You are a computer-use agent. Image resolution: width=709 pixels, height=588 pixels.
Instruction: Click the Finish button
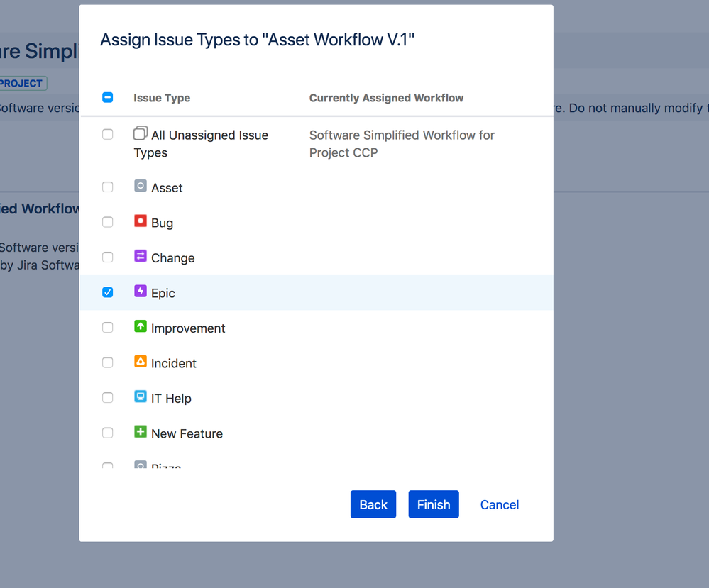tap(433, 504)
